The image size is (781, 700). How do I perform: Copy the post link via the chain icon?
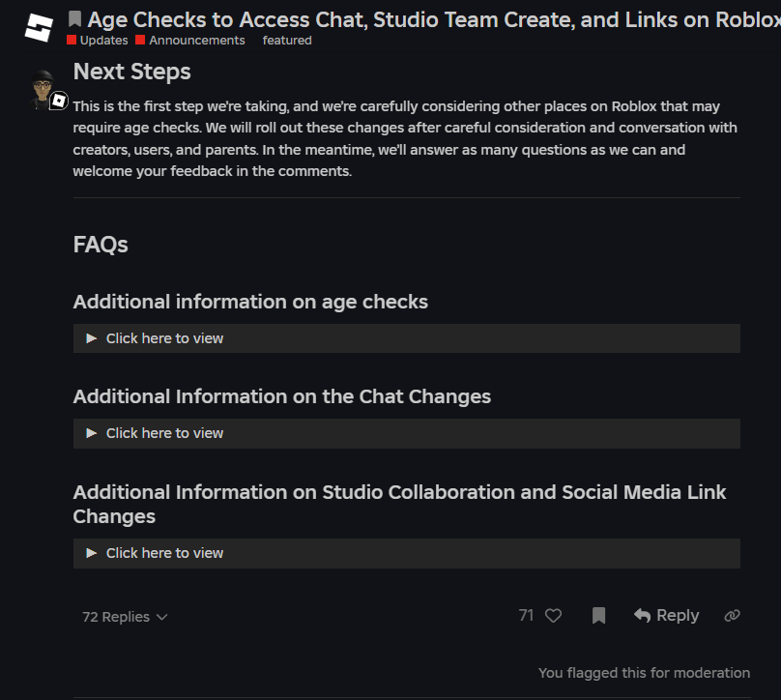click(732, 615)
